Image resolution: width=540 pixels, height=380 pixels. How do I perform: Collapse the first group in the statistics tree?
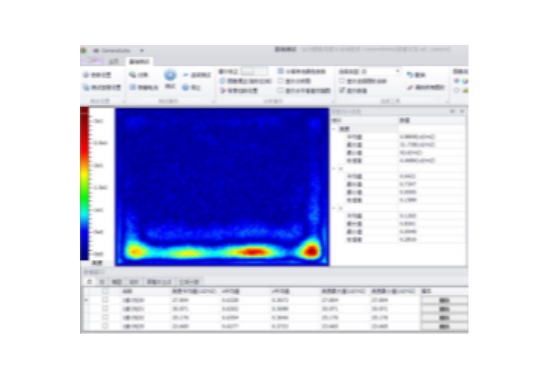click(x=334, y=129)
